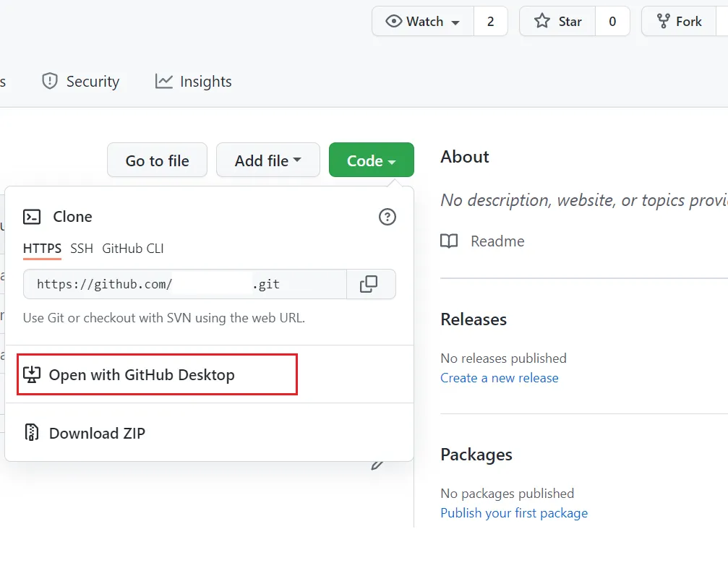Click the 'No description, website, or topics' text
Viewport: 728px width, 576px height.
tap(584, 200)
